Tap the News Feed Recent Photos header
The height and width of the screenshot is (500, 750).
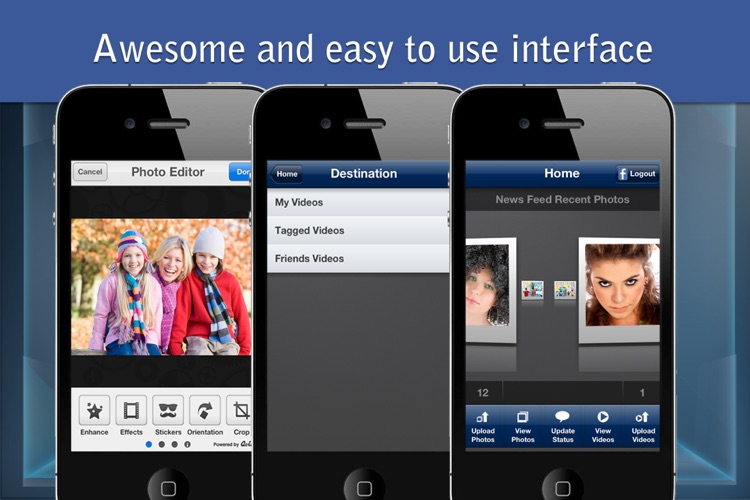(562, 200)
